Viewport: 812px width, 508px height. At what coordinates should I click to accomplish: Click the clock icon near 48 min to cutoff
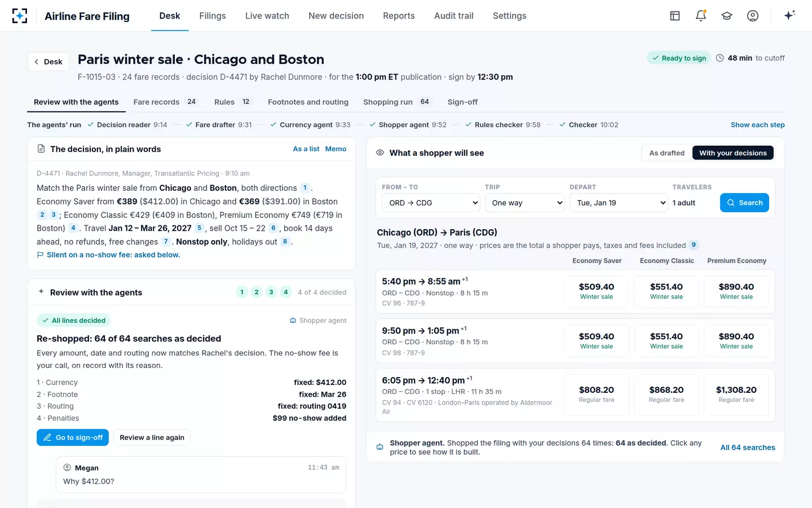click(x=720, y=58)
